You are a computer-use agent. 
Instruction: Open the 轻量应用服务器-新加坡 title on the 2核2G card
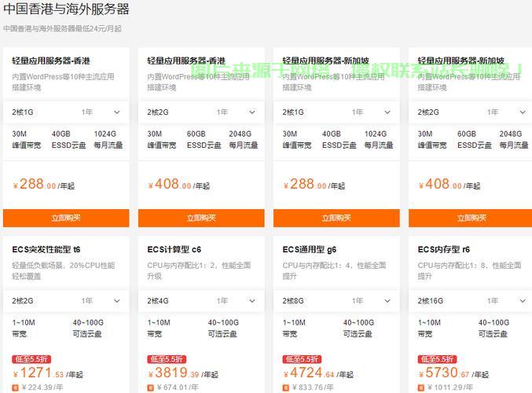461,61
